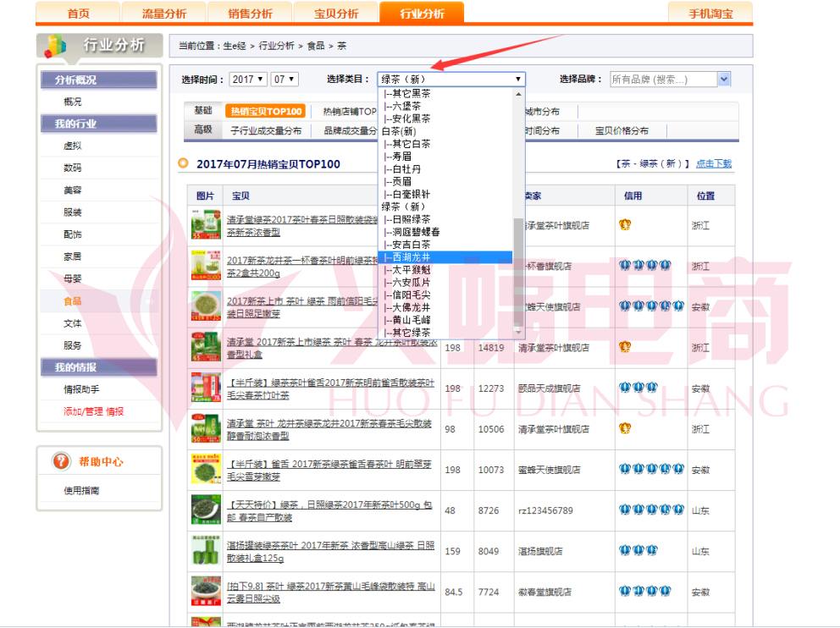The width and height of the screenshot is (840, 628).
Task: Open 情报助手 in the sidebar
Action: click(x=81, y=389)
